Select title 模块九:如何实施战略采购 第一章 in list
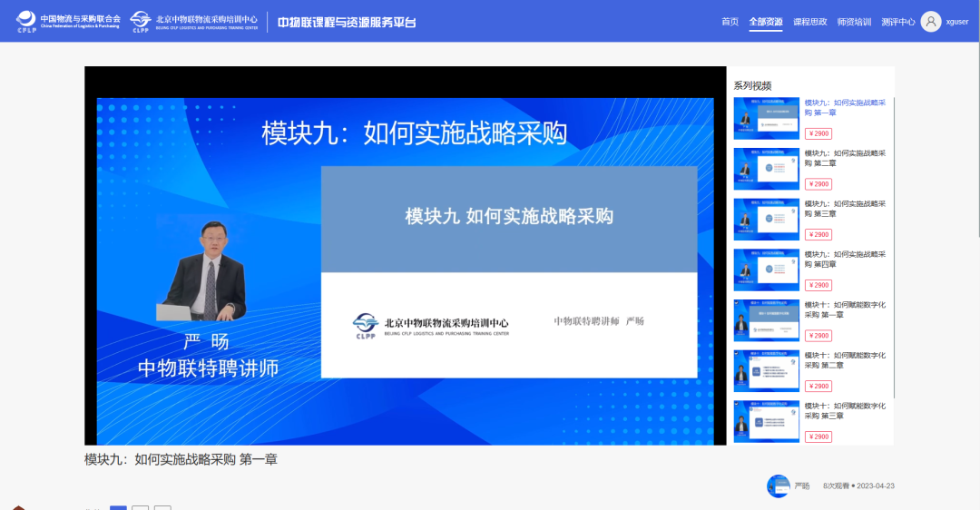 coord(845,107)
